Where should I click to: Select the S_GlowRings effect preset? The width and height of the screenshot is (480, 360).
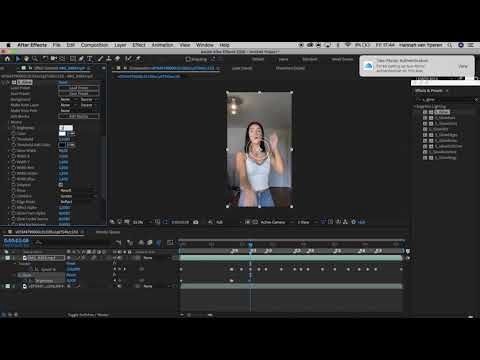(445, 158)
